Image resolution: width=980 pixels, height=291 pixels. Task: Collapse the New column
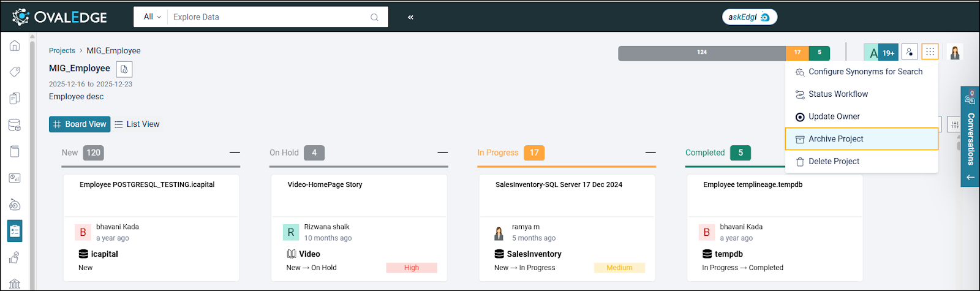pos(235,153)
